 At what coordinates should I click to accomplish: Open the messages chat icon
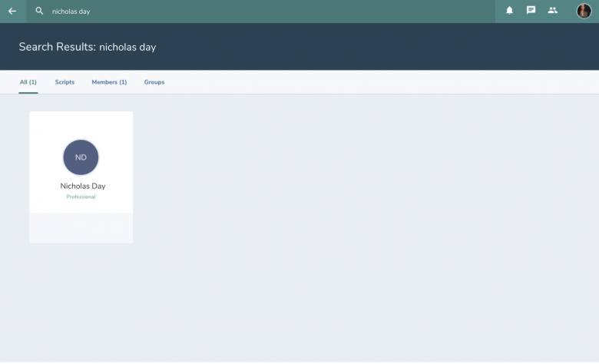[x=531, y=10]
